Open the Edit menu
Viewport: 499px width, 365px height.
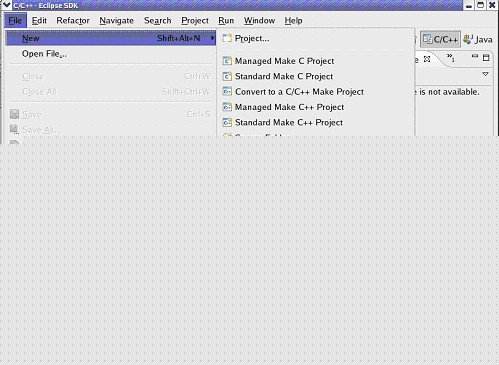(x=39, y=21)
